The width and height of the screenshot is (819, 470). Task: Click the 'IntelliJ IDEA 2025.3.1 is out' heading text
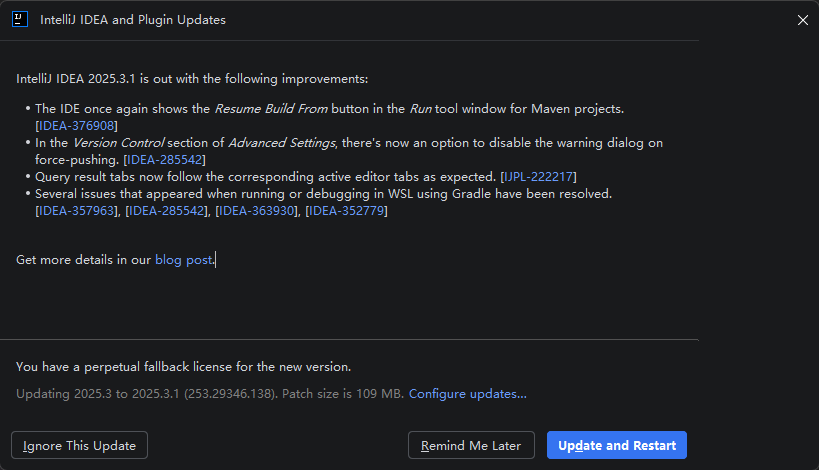192,78
